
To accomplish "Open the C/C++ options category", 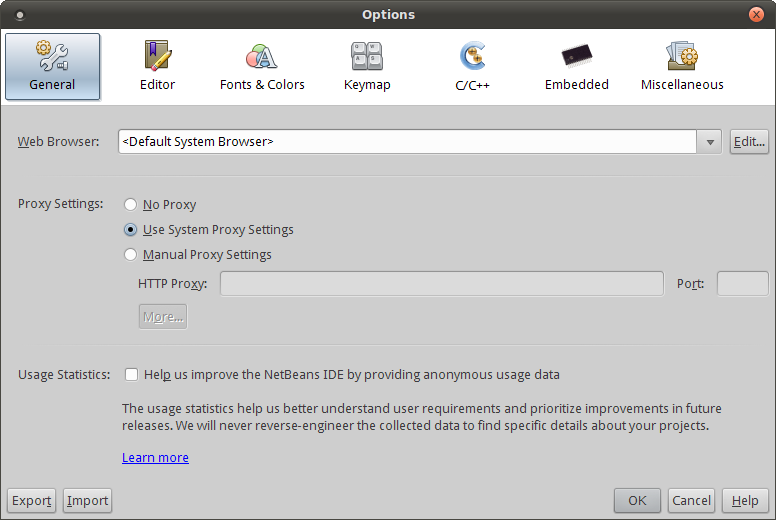I will pyautogui.click(x=472, y=67).
